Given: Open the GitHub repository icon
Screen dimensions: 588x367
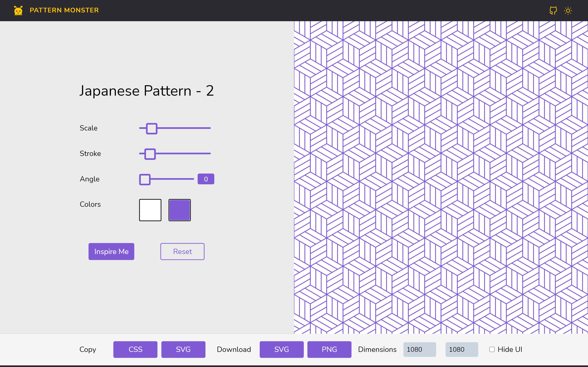Looking at the screenshot, I should click(x=553, y=10).
